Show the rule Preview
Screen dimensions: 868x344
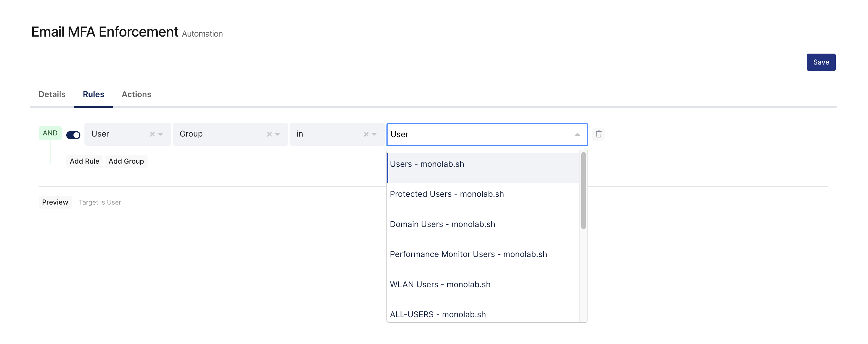click(x=55, y=202)
